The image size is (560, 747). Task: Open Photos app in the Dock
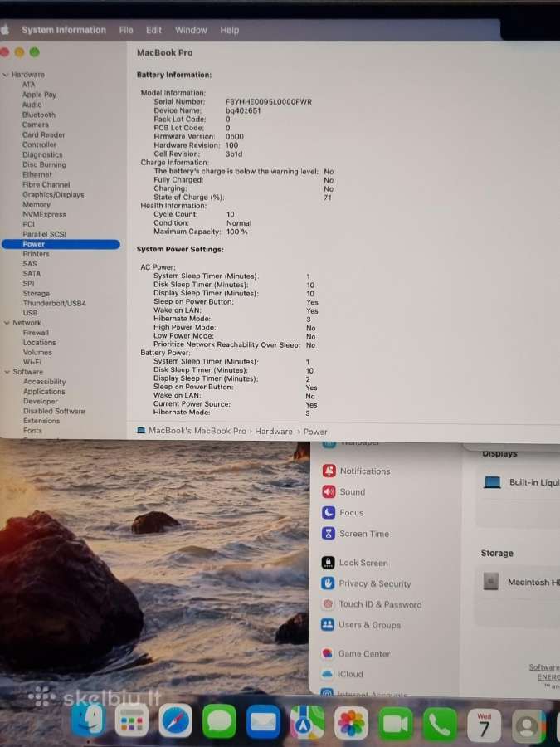(x=351, y=723)
